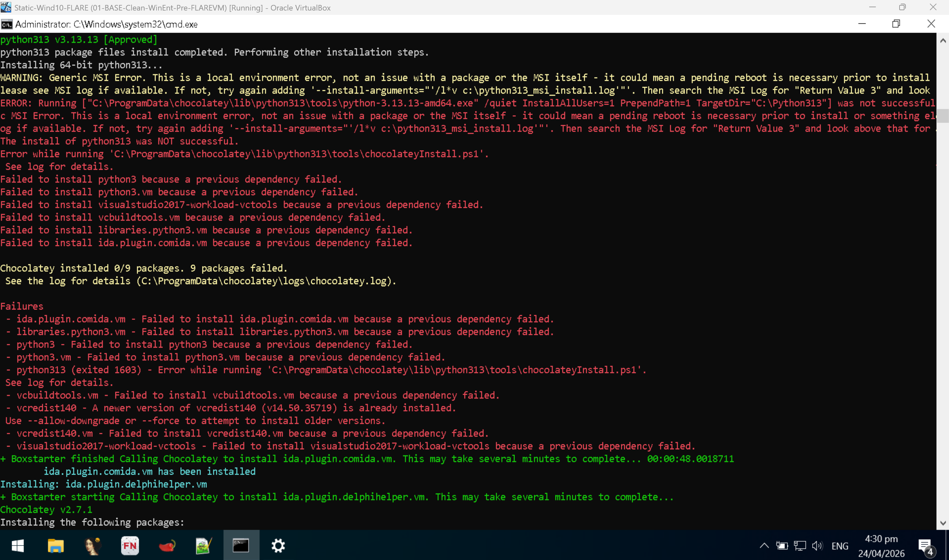Open the volume speaker tray icon
The width and height of the screenshot is (949, 560).
pos(817,546)
